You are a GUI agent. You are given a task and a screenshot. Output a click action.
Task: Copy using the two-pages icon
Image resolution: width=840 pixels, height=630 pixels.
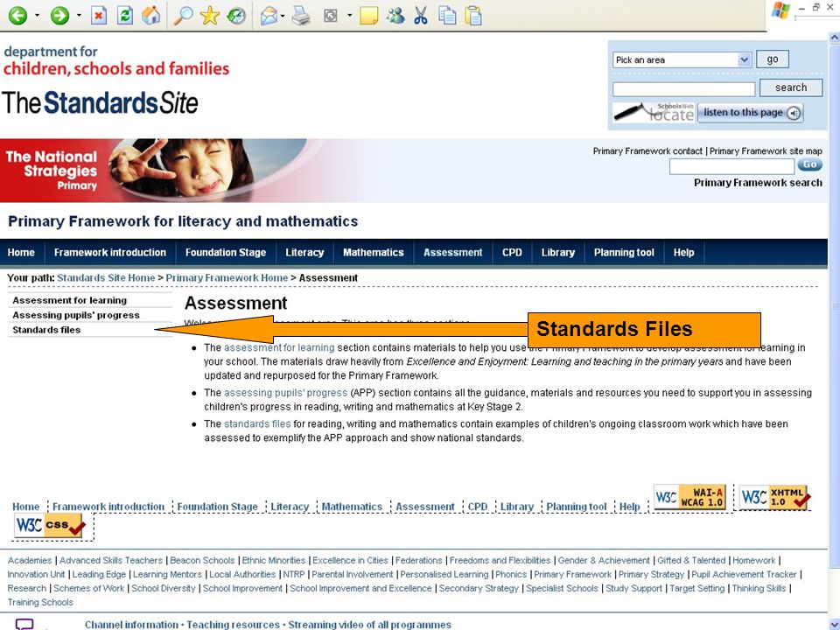click(x=447, y=16)
